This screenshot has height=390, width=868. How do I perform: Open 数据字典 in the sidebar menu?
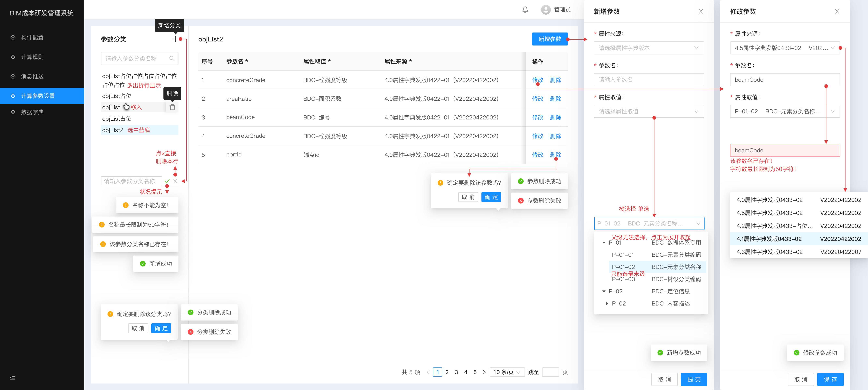pos(32,112)
